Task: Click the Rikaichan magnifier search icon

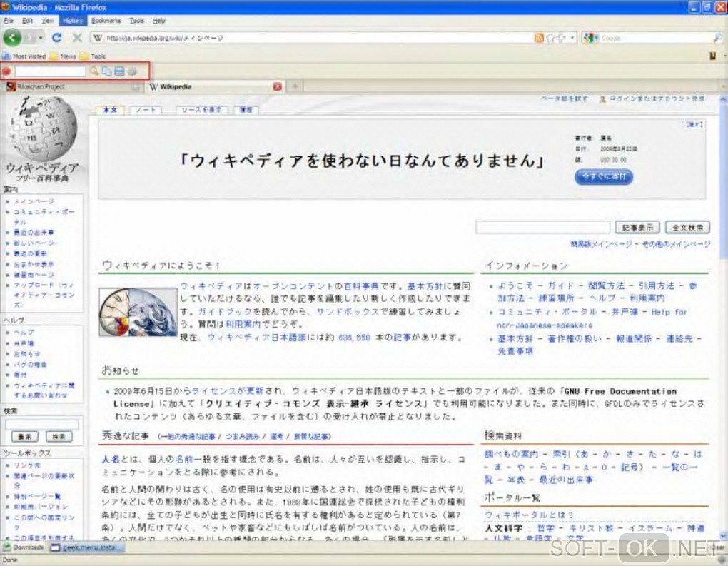Action: [94, 71]
